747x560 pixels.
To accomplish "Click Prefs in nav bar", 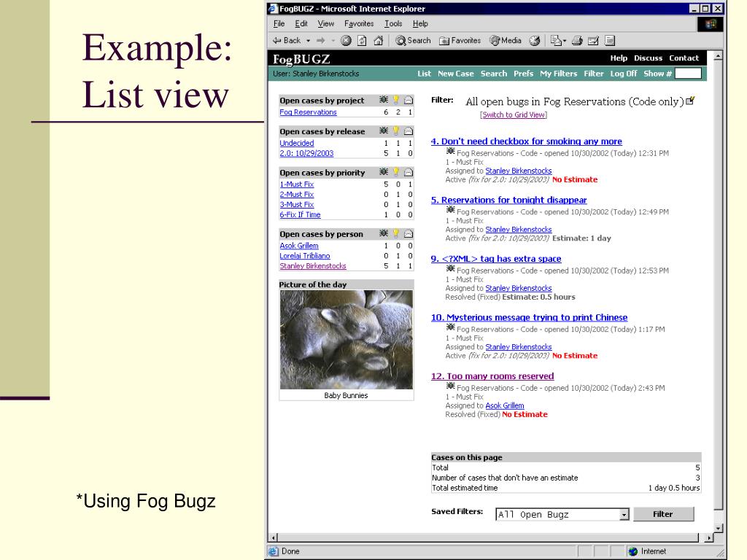I will click(523, 74).
